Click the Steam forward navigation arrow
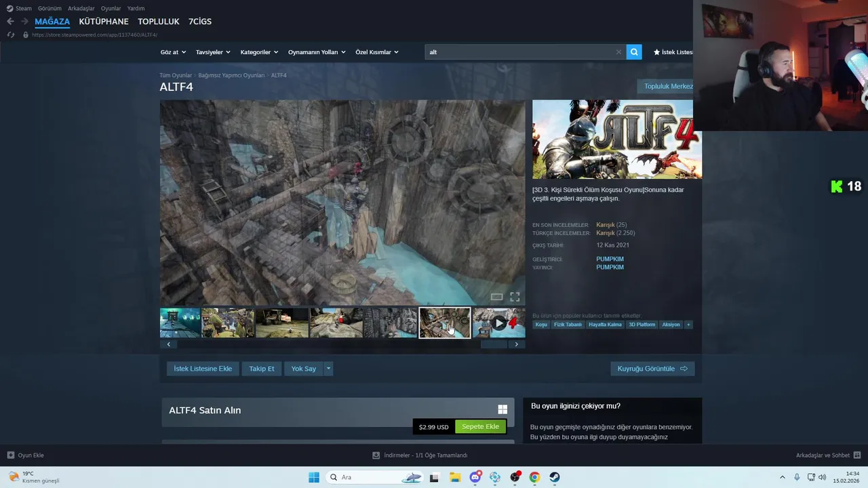 (24, 22)
